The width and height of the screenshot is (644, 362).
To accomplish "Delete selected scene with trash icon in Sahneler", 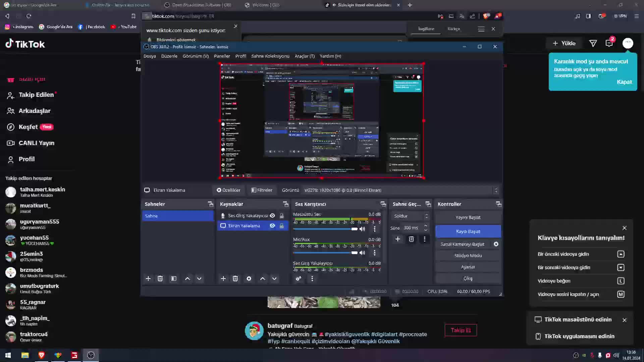I will coord(160,279).
